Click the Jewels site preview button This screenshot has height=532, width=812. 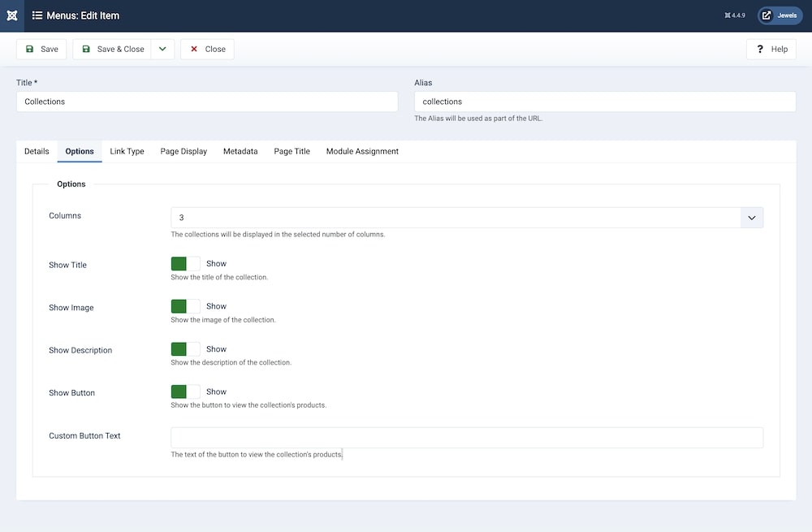[x=780, y=15]
